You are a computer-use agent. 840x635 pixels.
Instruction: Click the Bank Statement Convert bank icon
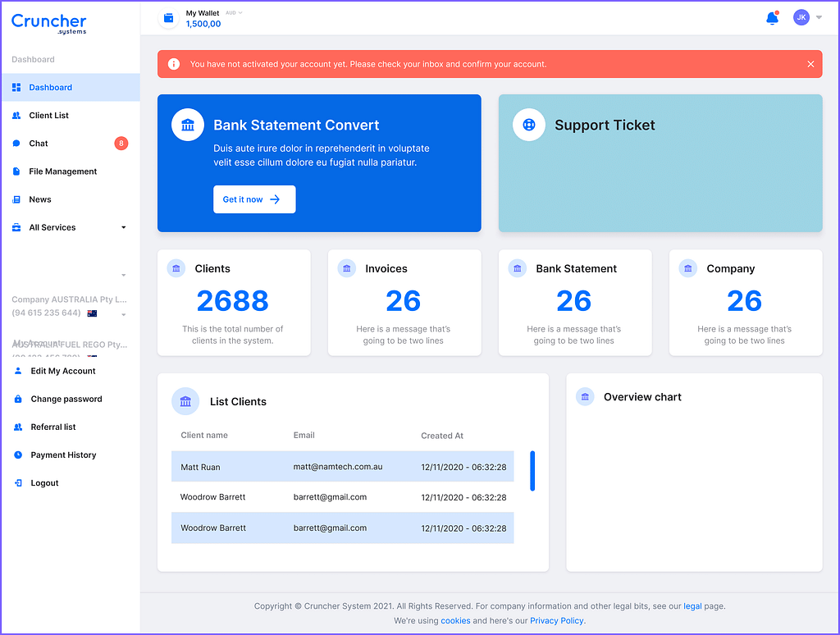tap(188, 125)
